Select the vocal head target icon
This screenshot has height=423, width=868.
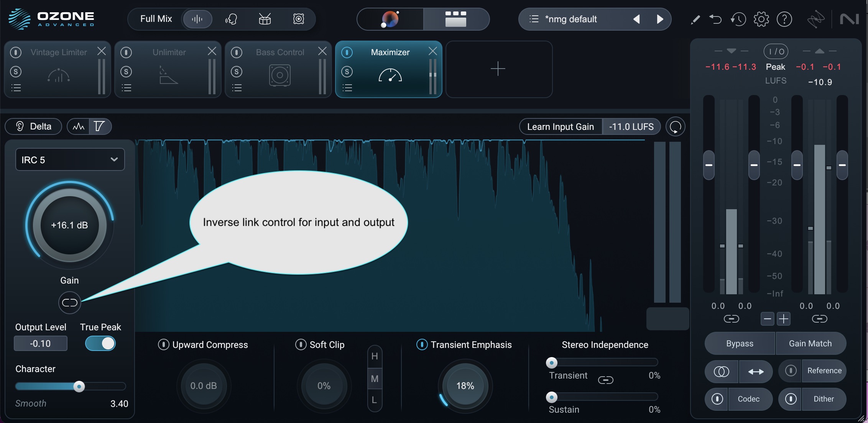coord(231,19)
